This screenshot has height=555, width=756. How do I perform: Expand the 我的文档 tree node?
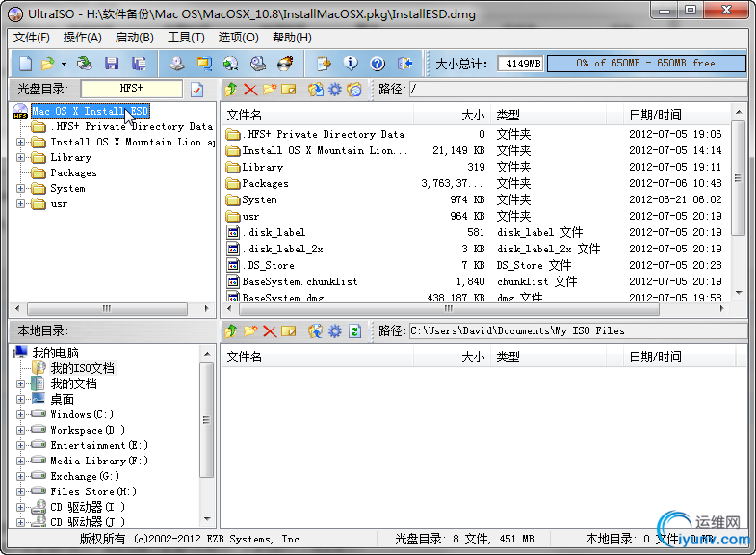point(20,383)
